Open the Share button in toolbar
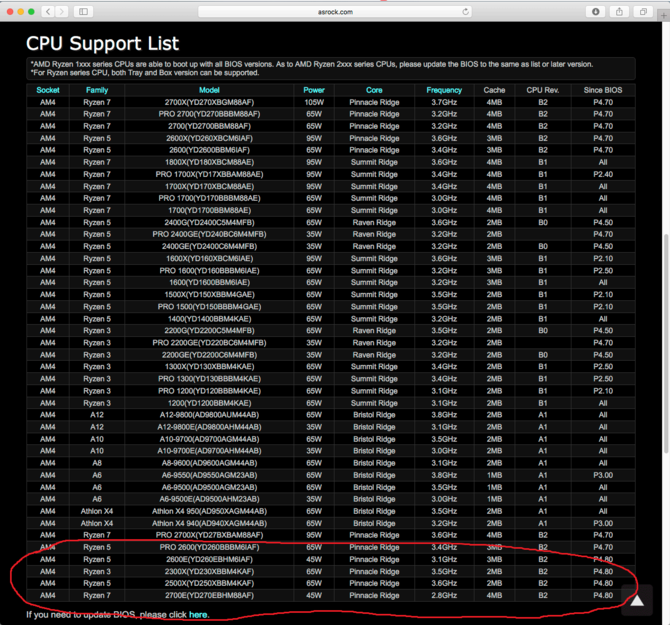670x625 pixels. [619, 12]
